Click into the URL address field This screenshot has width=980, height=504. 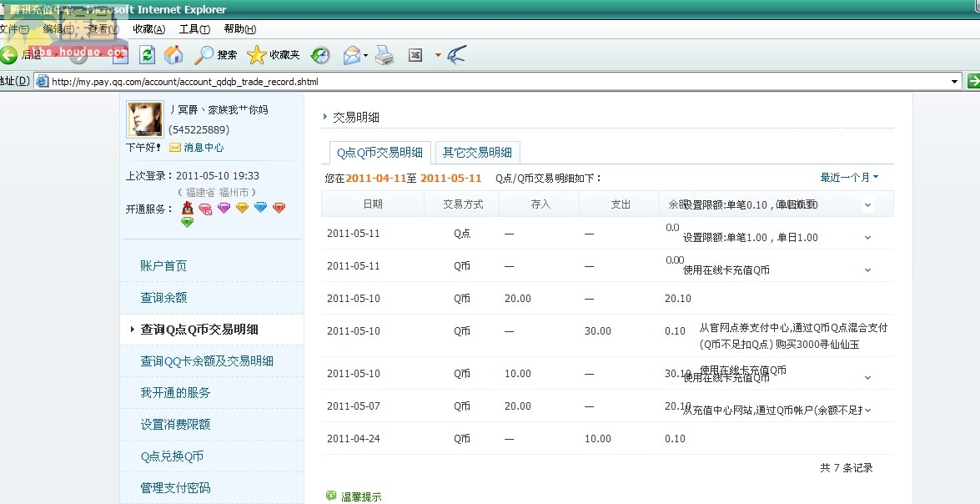[499, 82]
